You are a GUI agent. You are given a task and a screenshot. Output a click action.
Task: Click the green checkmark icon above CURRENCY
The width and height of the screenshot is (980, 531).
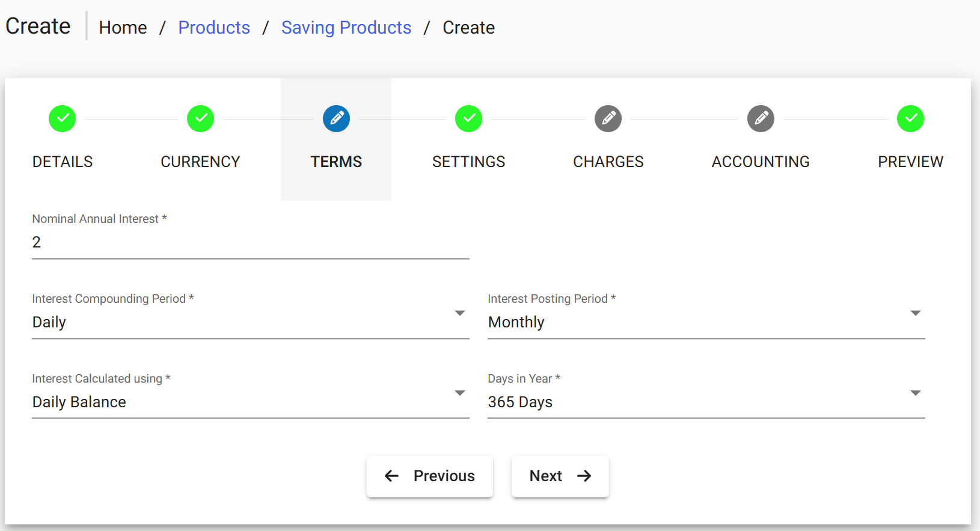(x=201, y=118)
